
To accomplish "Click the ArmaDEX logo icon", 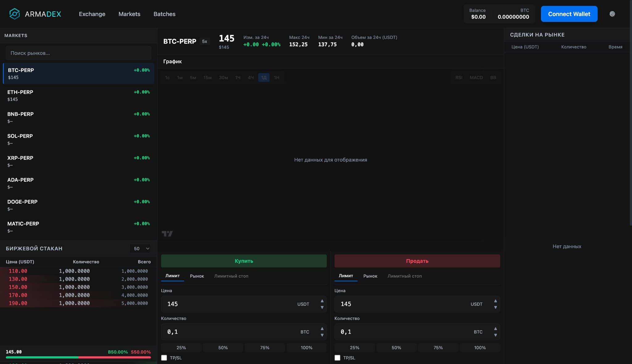I will [14, 14].
